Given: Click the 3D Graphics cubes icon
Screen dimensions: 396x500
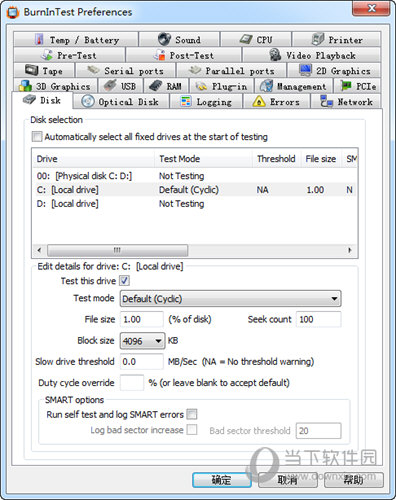Looking at the screenshot, I should 25,86.
